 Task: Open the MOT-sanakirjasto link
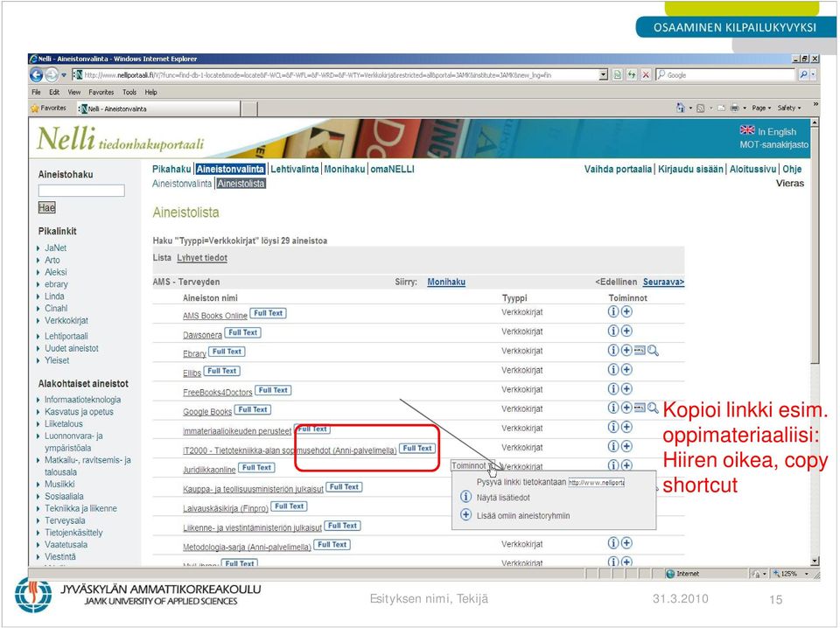point(774,144)
